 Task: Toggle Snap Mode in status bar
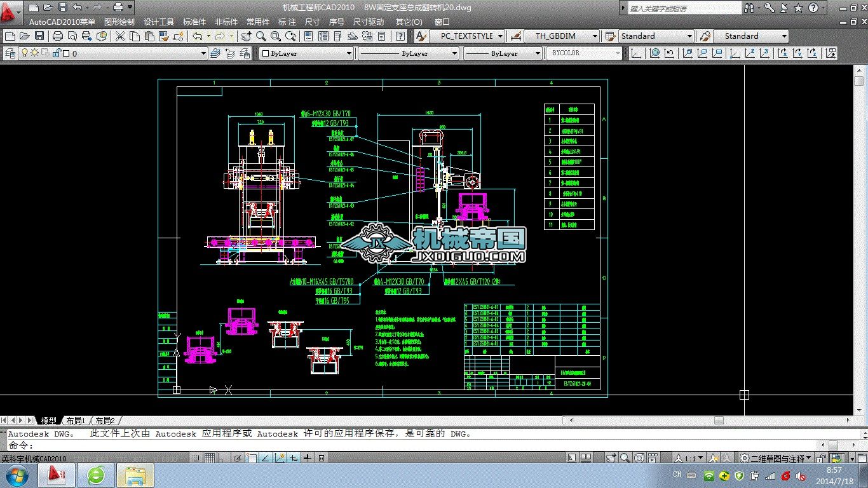[196, 458]
